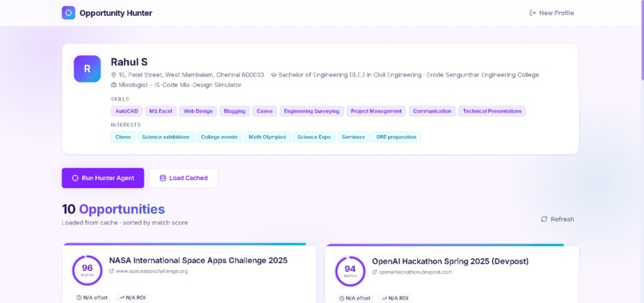
Task: Open the New Profile link
Action: pyautogui.click(x=551, y=13)
